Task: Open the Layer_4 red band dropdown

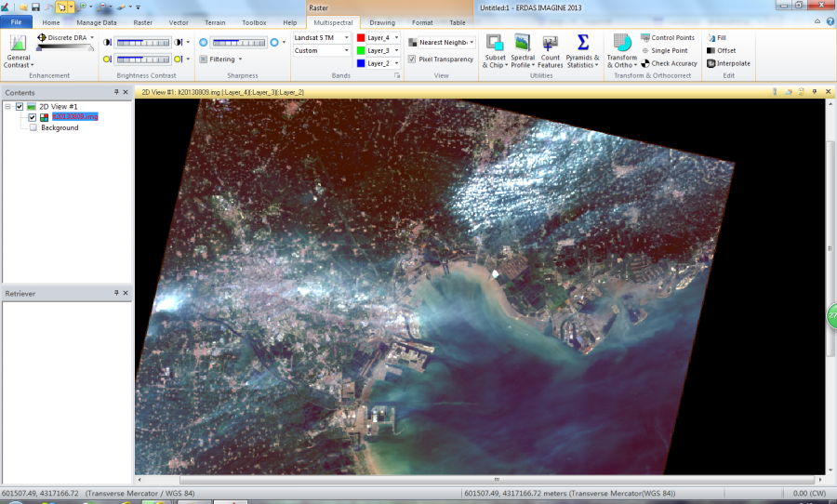Action: (x=396, y=38)
